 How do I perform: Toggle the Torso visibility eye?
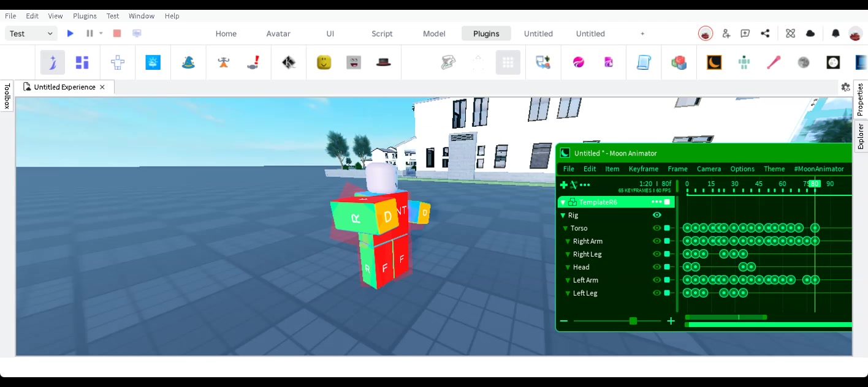coord(657,228)
